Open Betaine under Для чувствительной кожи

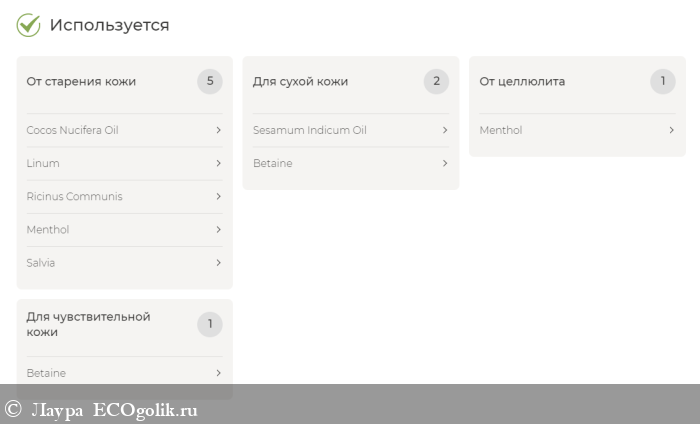click(46, 373)
